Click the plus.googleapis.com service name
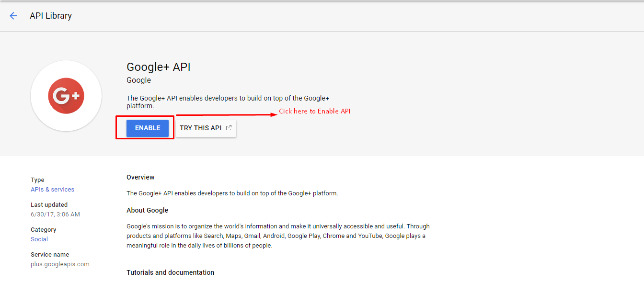644x282 pixels. tap(60, 264)
